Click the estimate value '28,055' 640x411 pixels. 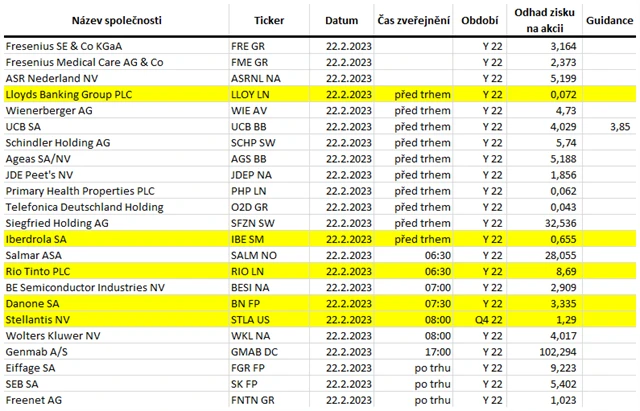[561, 255]
